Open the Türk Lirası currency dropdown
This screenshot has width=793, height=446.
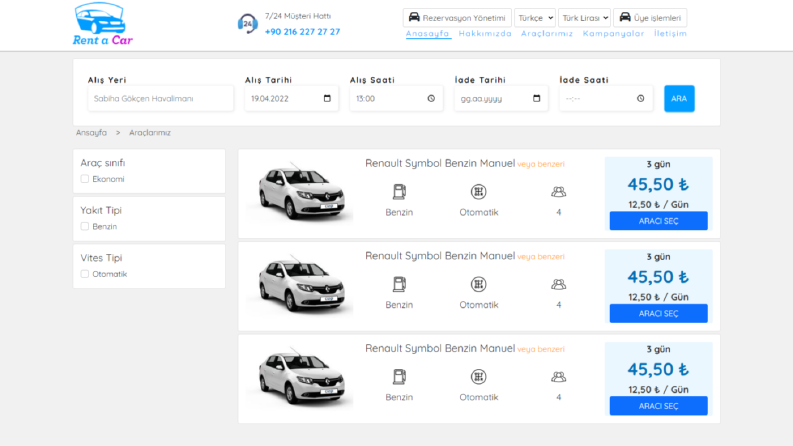[x=584, y=18]
